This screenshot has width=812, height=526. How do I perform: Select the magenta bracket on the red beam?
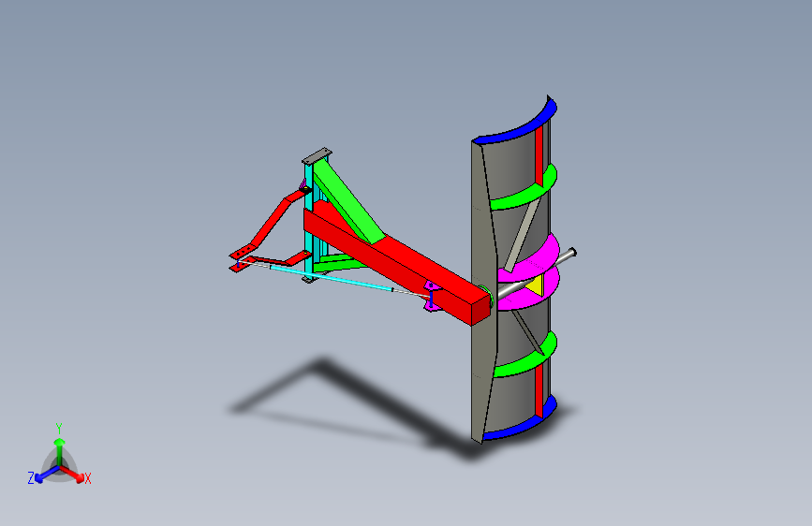[x=432, y=297]
